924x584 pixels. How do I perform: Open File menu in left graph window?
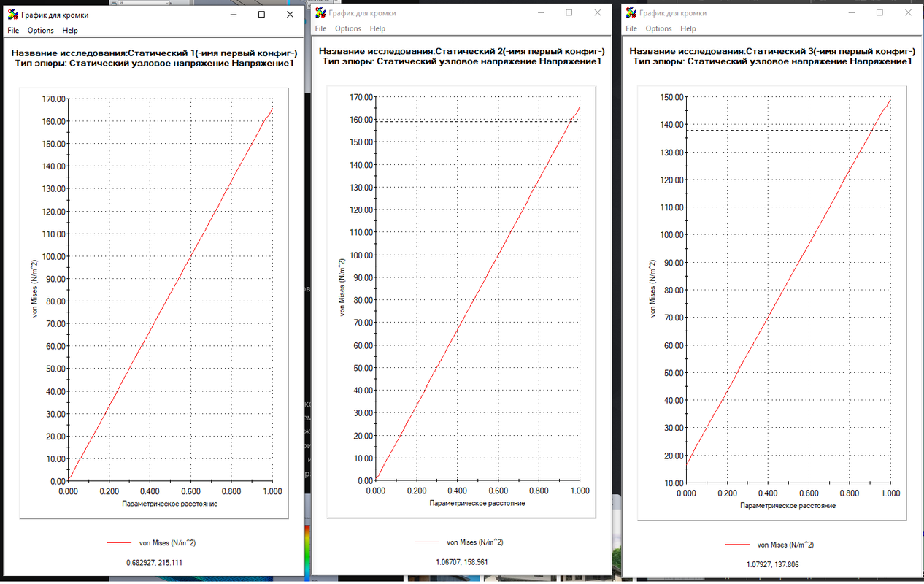coord(13,31)
